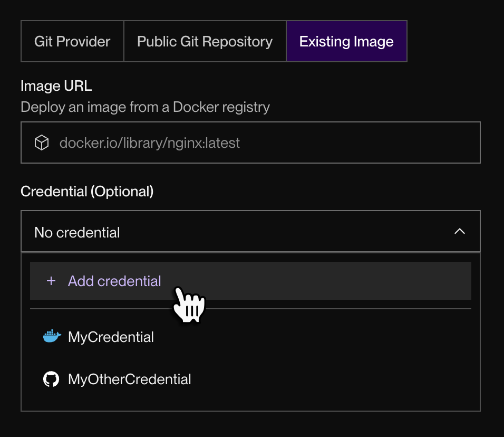Image resolution: width=504 pixels, height=437 pixels.
Task: Pick MyOtherCredential from the credential list
Action: 129,379
